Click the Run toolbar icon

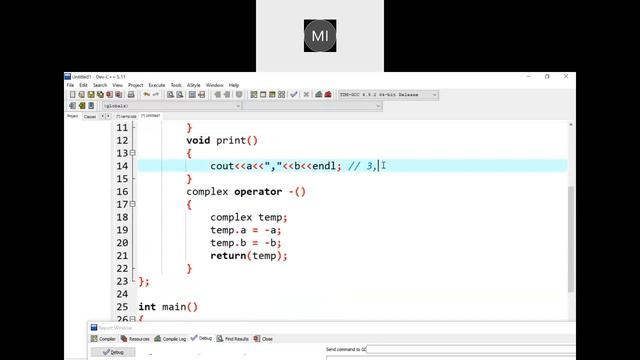tap(263, 95)
